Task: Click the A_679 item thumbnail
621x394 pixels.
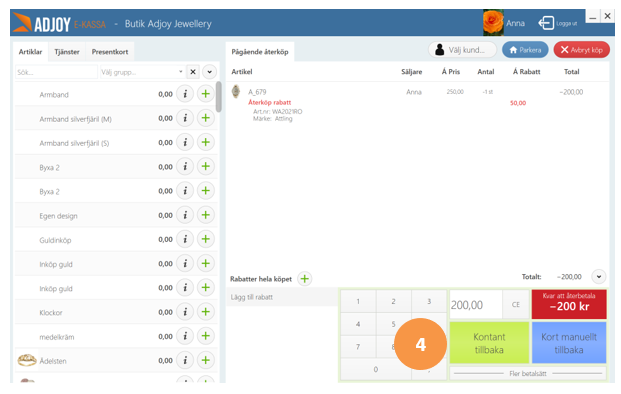Action: click(x=236, y=91)
